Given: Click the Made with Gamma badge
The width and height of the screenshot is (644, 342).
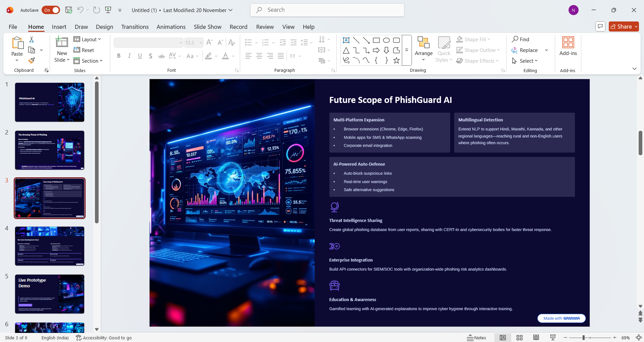Looking at the screenshot, I should 561,318.
